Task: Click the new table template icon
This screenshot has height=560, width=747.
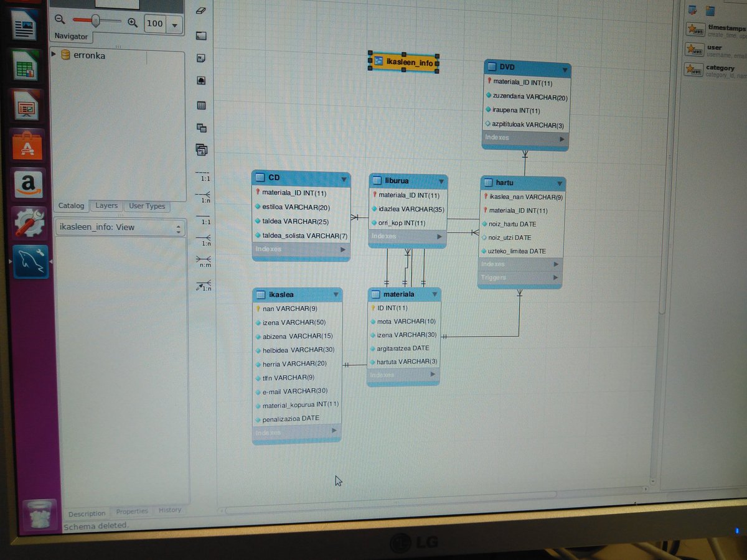Action: coord(710,10)
